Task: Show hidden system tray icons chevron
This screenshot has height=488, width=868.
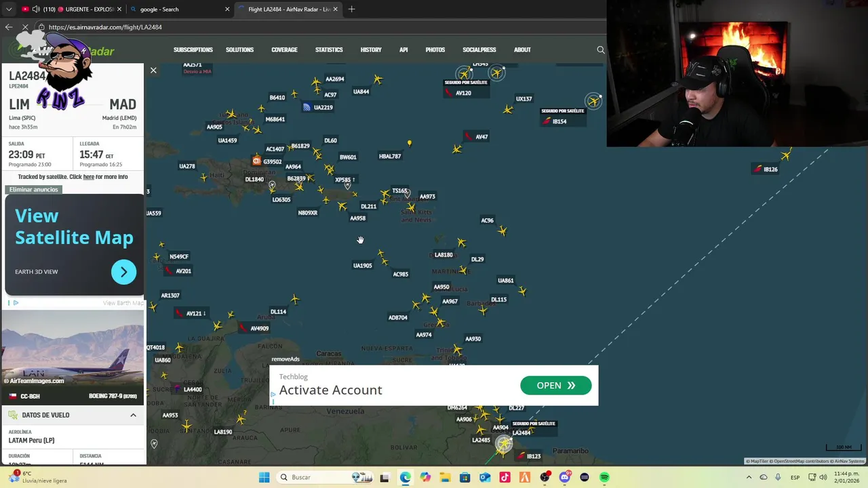Action: pos(749,477)
